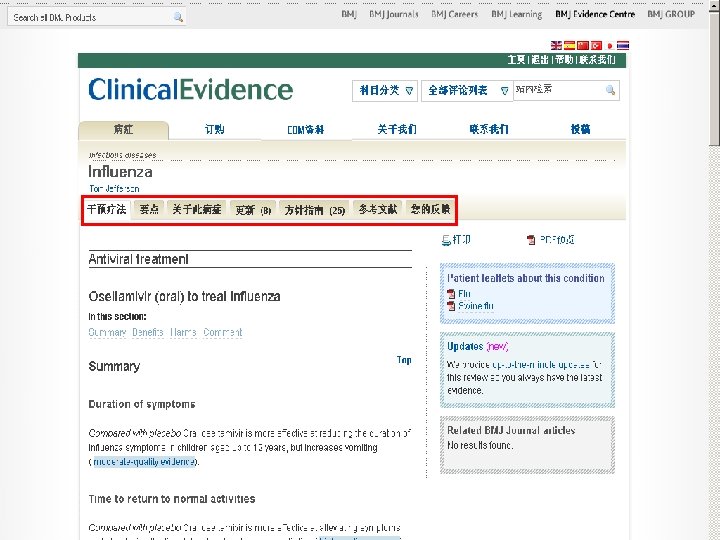This screenshot has width=720, height=540.
Task: Choose the Turkey flag language icon
Action: 596,45
